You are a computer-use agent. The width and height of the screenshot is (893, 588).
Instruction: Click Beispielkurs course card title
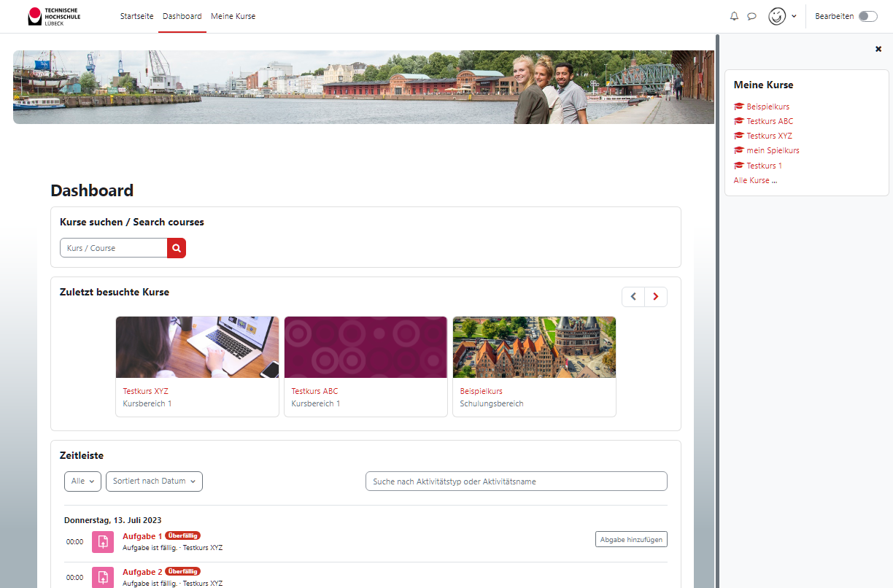tap(481, 391)
